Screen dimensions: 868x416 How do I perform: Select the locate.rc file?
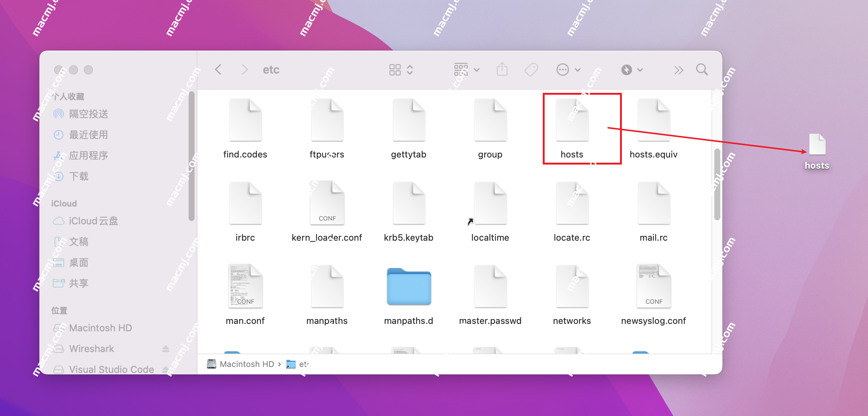(572, 212)
